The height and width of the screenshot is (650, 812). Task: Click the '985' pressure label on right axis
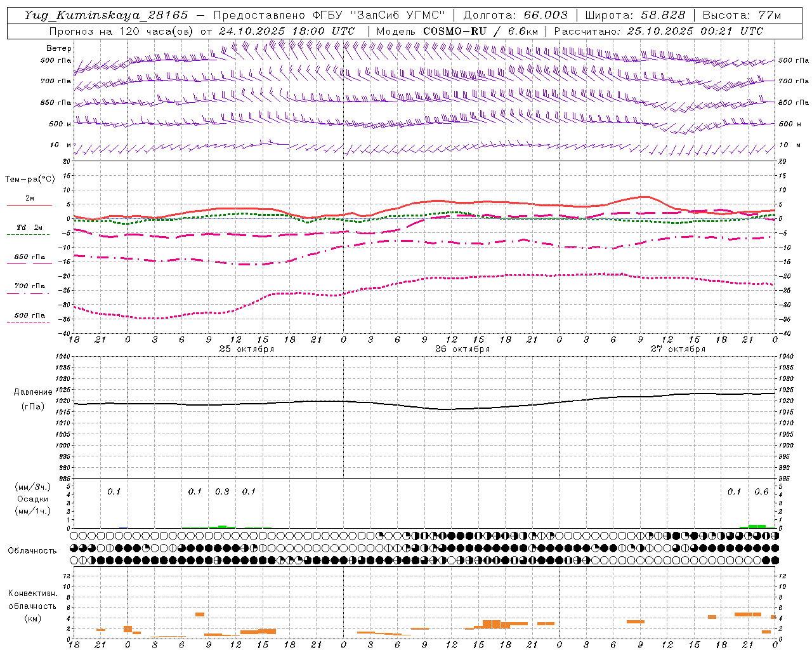coord(785,479)
